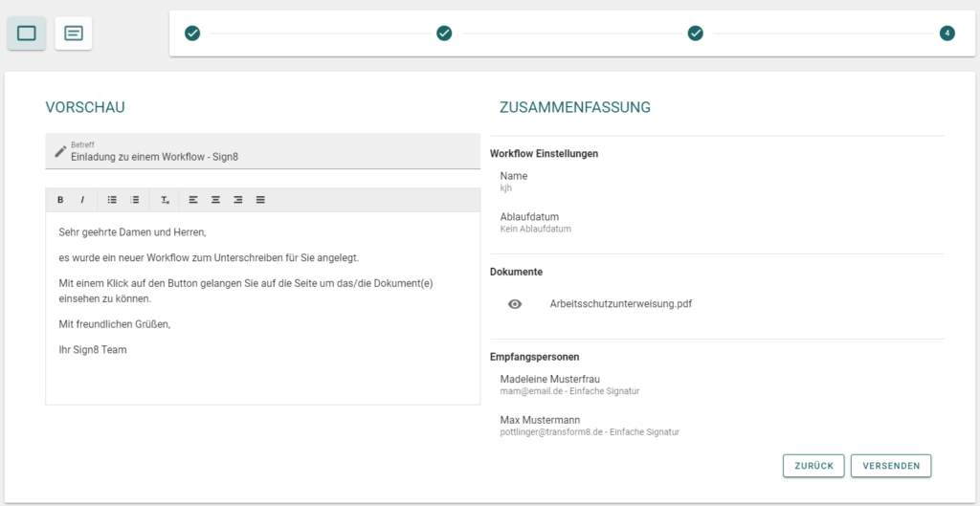Switch to the message layout view
The height and width of the screenshot is (506, 980).
(74, 33)
